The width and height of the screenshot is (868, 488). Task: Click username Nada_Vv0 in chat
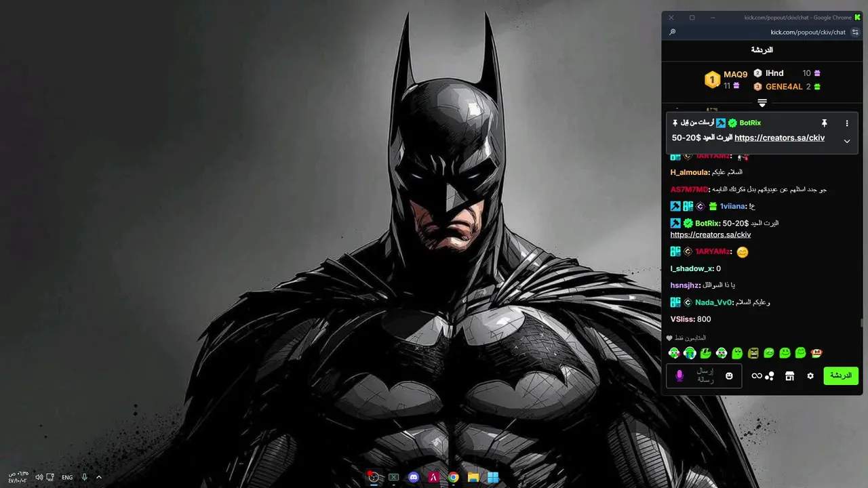coord(714,302)
